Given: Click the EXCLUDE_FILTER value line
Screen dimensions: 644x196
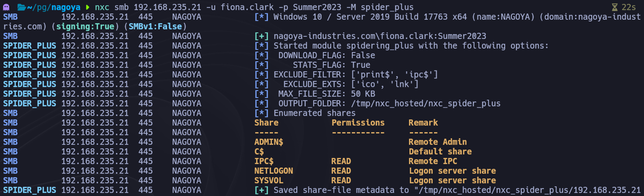Looking at the screenshot, I should [356, 75].
